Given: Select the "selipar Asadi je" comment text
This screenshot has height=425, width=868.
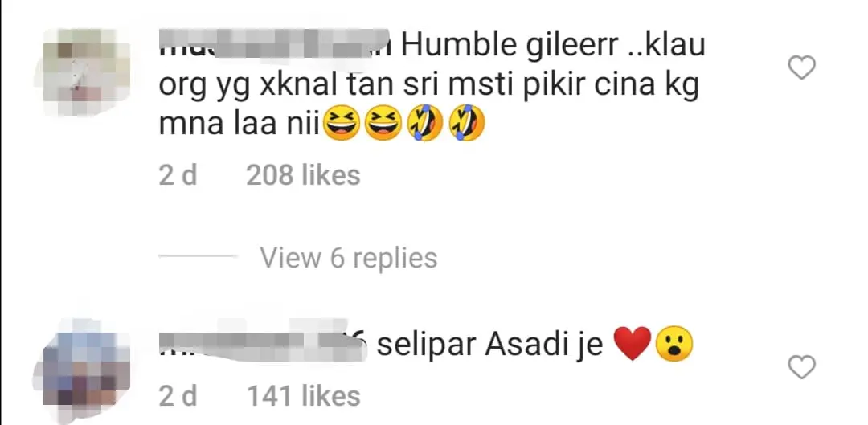Looking at the screenshot, I should click(490, 344).
